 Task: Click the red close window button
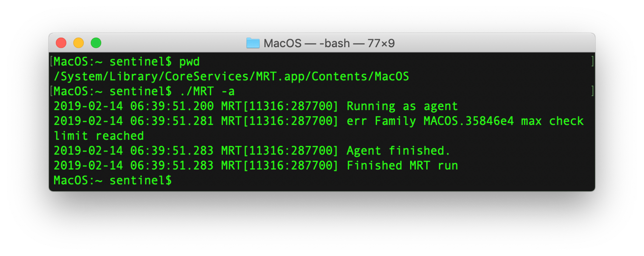tap(61, 43)
